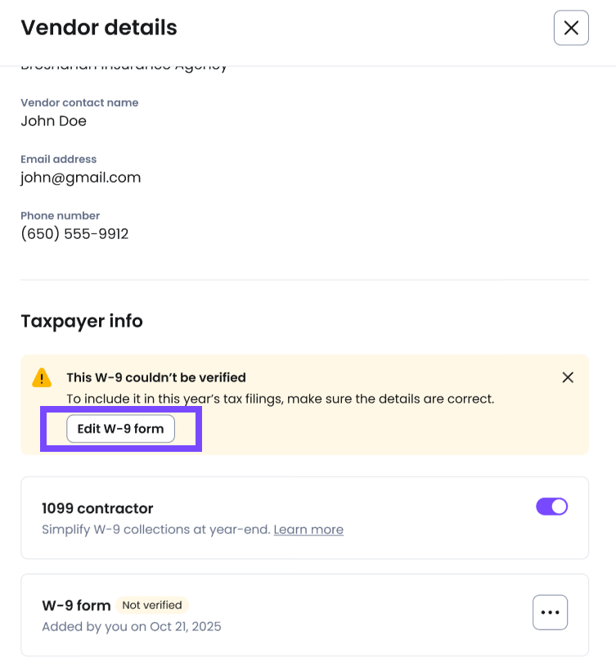Click the Email address field label
Image resolution: width=616 pixels, height=672 pixels.
(59, 160)
